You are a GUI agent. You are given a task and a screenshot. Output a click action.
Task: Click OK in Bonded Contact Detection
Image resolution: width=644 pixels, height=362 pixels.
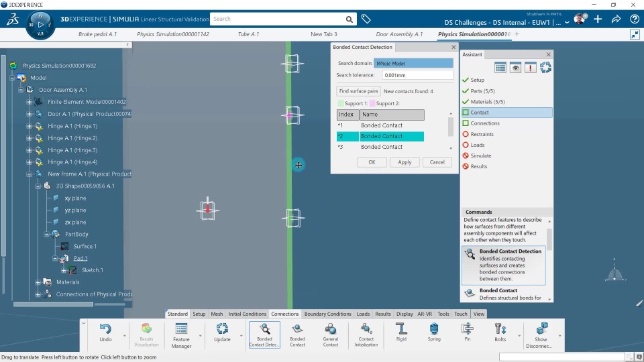coord(372,162)
